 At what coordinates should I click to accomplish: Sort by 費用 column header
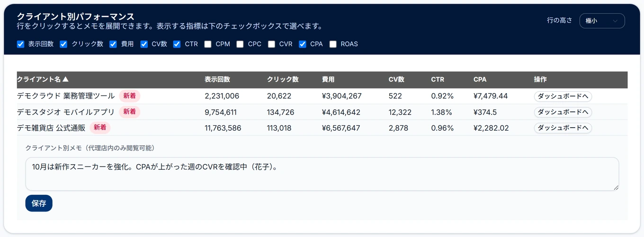328,79
